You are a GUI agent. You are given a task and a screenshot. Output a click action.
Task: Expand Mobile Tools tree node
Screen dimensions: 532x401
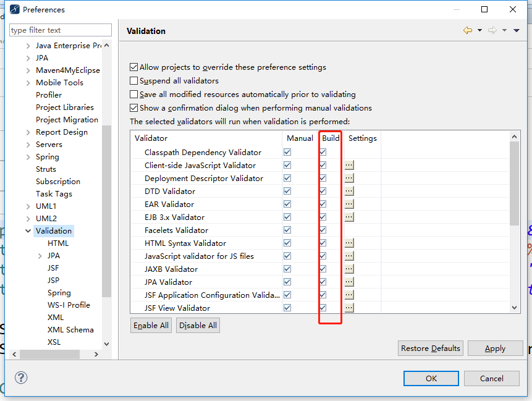pyautogui.click(x=28, y=83)
